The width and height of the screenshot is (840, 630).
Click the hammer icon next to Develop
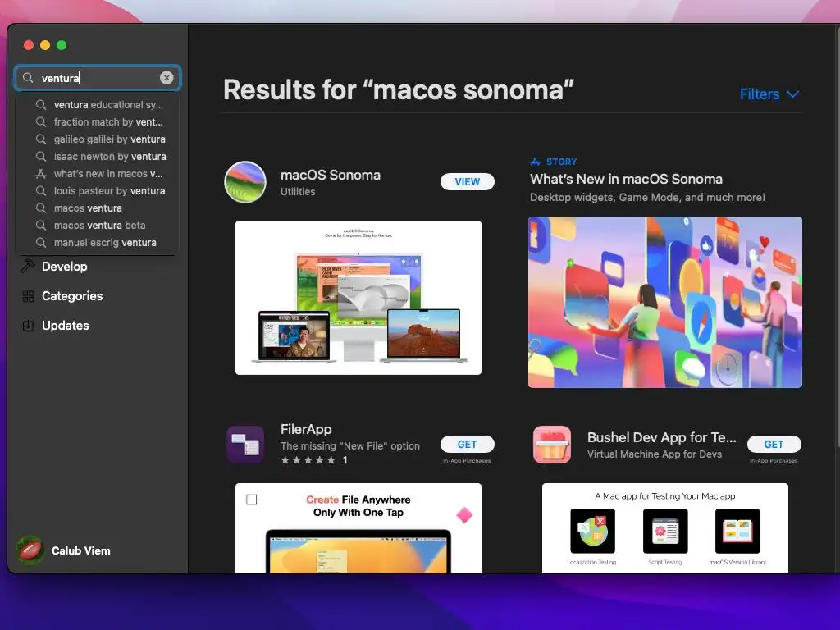click(28, 266)
